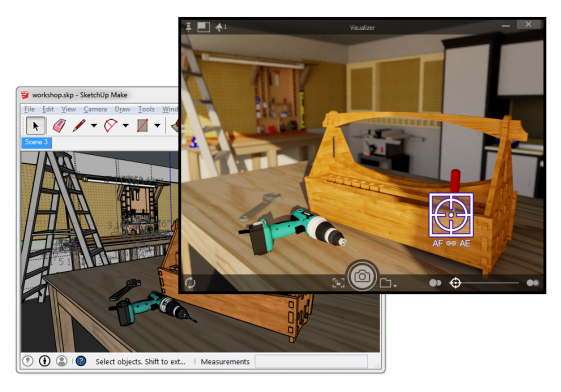The image size is (561, 392).
Task: Choose the pink Eraser tool
Action: [x=59, y=126]
